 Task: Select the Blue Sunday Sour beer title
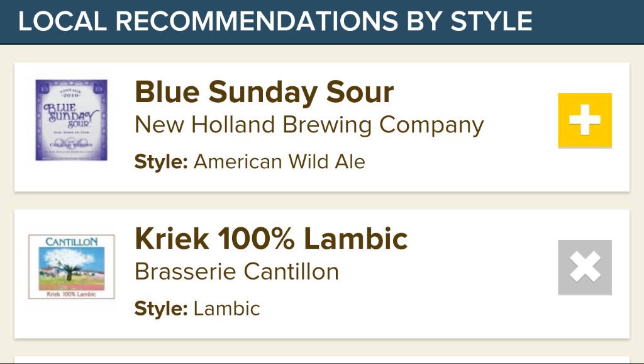click(x=264, y=92)
